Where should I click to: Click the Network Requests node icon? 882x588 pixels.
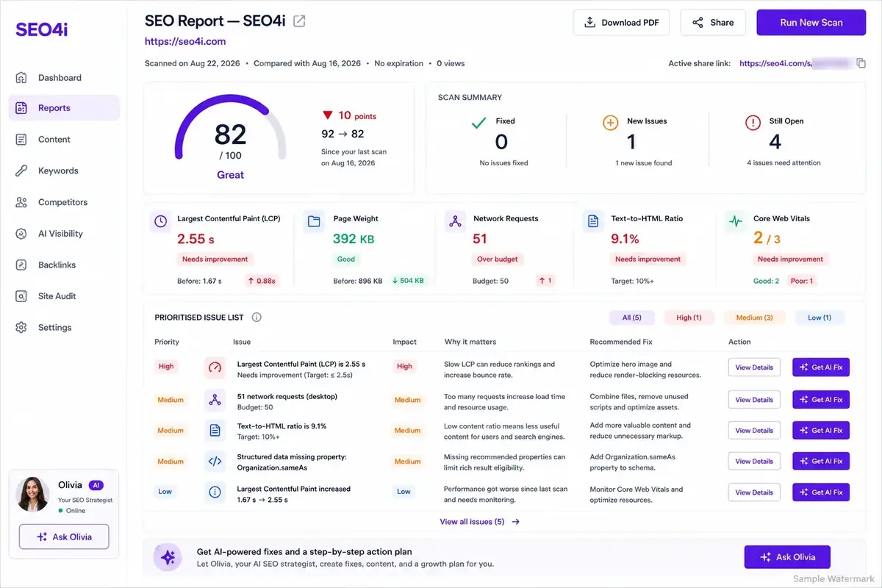[x=455, y=221]
